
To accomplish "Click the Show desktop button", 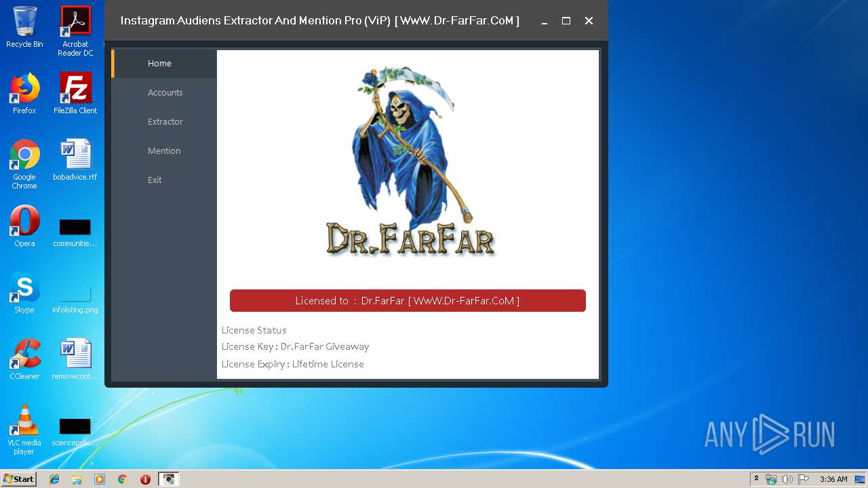I will tap(861, 479).
